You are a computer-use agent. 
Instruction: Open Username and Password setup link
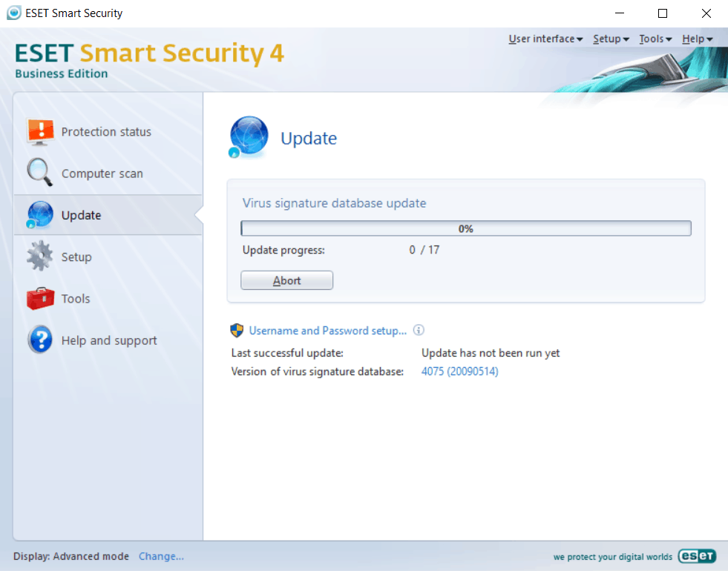(328, 331)
